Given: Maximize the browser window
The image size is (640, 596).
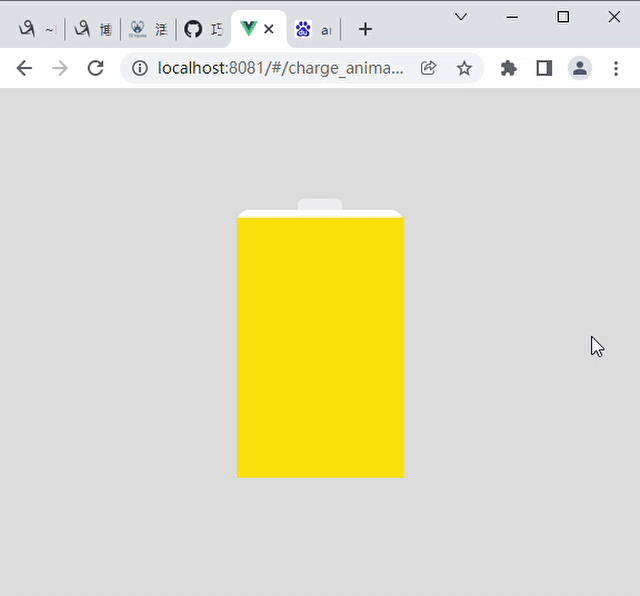Looking at the screenshot, I should click(563, 17).
